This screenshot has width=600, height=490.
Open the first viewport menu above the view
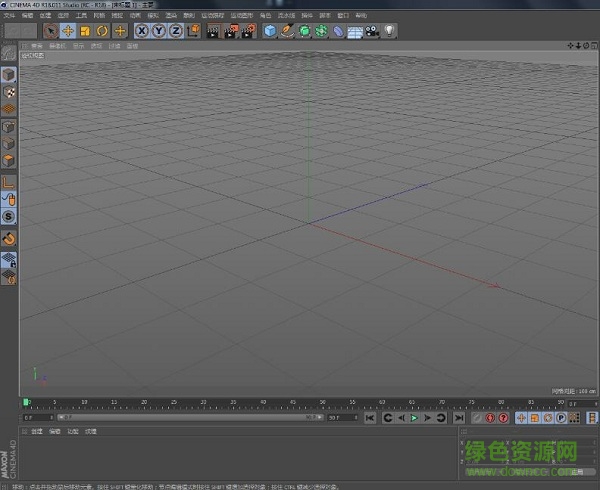point(36,46)
